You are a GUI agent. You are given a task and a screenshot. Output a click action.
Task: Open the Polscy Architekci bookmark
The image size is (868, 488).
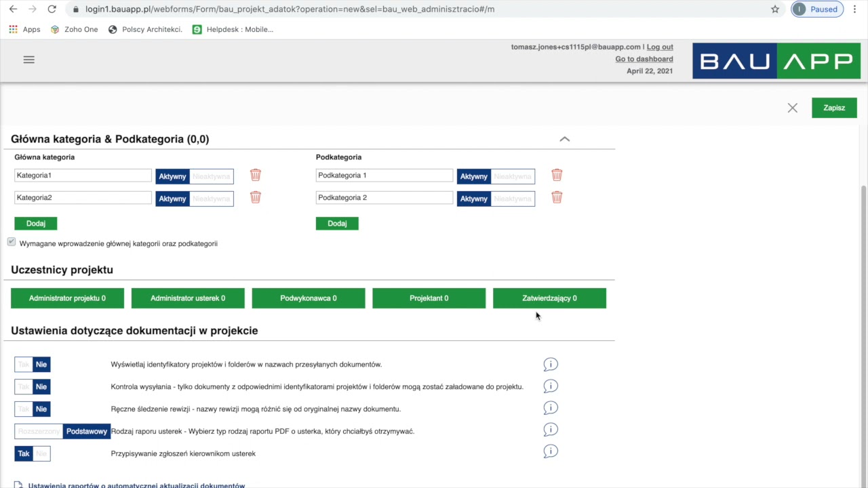[x=145, y=29]
